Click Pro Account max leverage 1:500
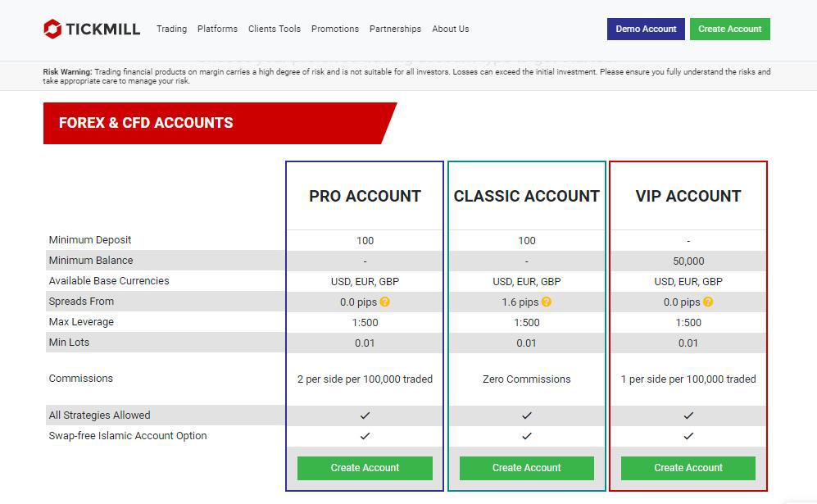Screen dimensions: 817x504 [365, 323]
